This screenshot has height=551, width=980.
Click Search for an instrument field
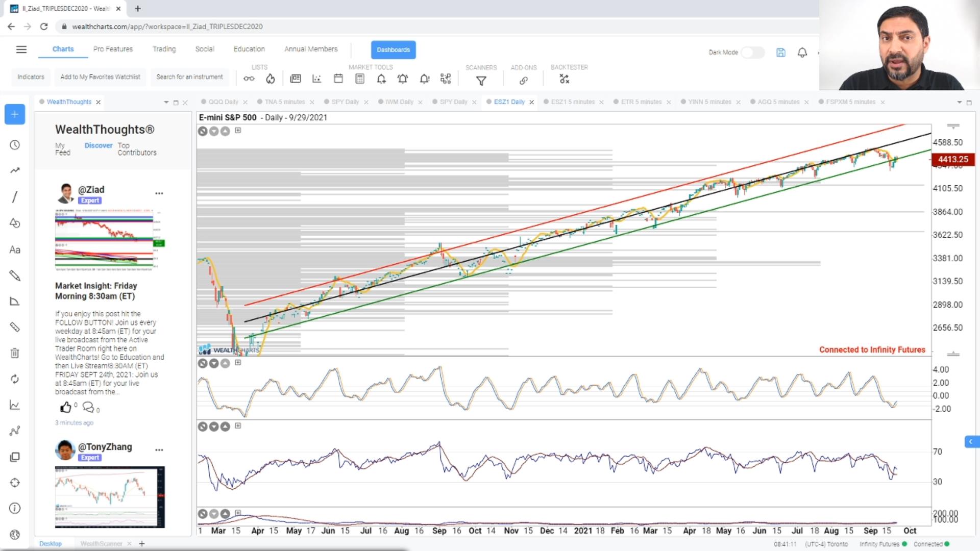pyautogui.click(x=189, y=77)
